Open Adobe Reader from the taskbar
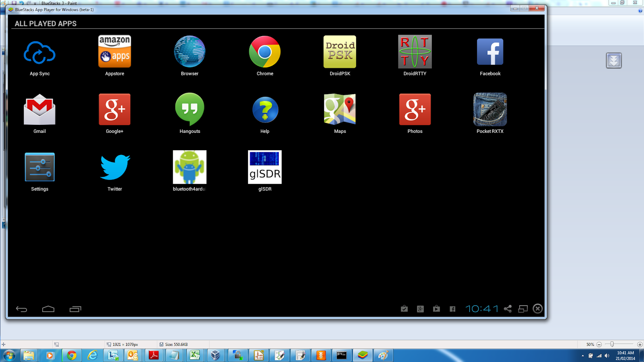This screenshot has width=644, height=362. click(x=154, y=356)
